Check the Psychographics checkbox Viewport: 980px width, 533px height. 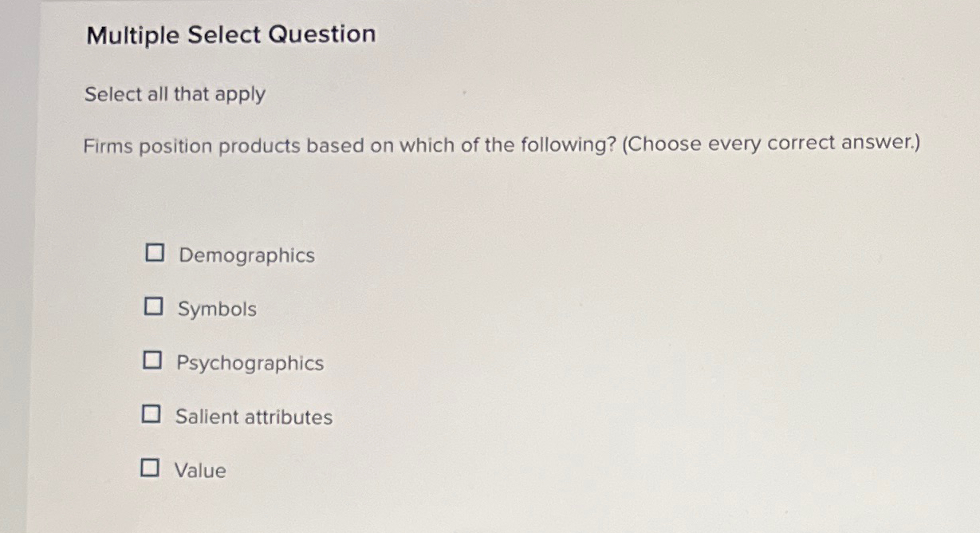click(x=152, y=361)
